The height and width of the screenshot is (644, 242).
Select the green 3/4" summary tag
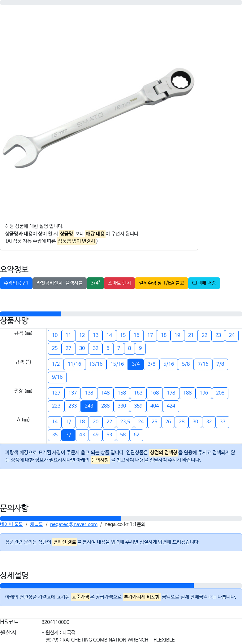[95, 283]
